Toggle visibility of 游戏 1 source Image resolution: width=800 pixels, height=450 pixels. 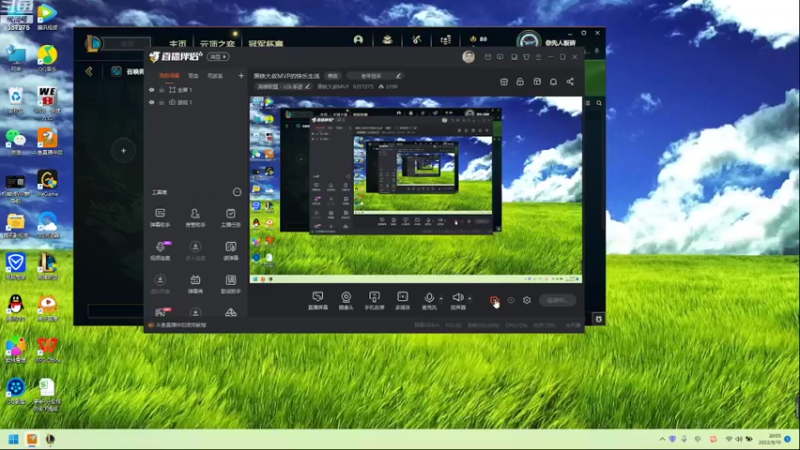tap(152, 103)
